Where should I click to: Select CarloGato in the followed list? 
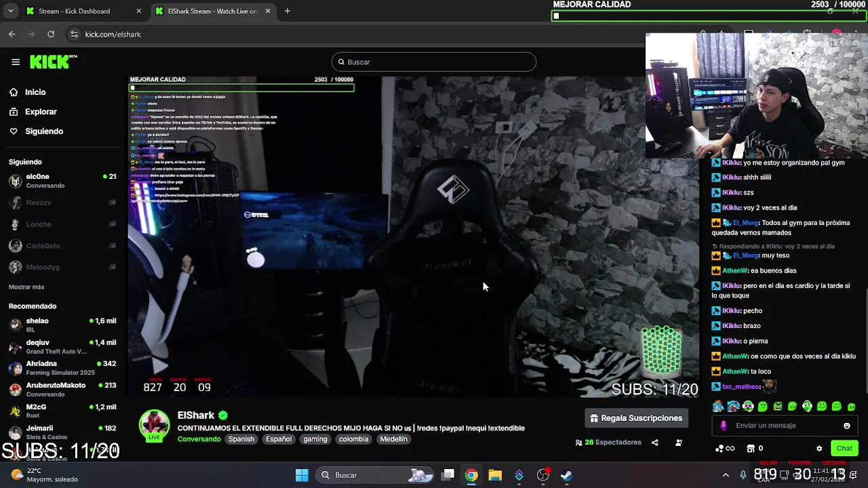[62, 246]
